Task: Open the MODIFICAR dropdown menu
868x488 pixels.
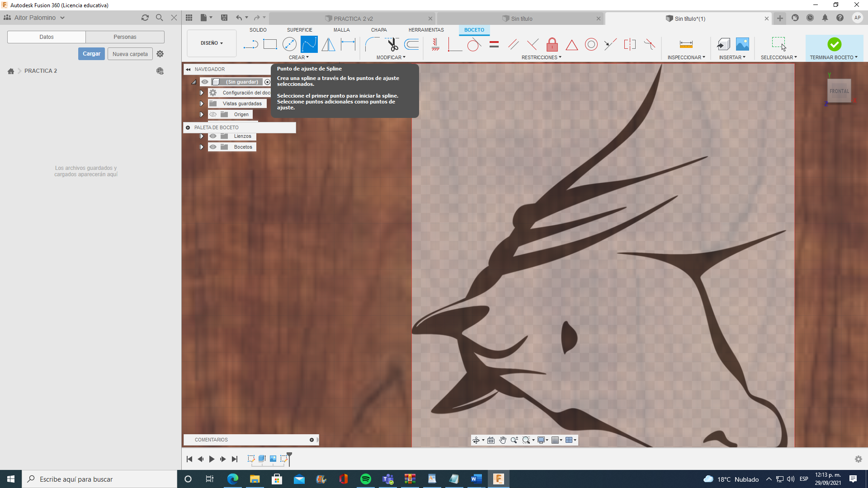Action: click(391, 57)
